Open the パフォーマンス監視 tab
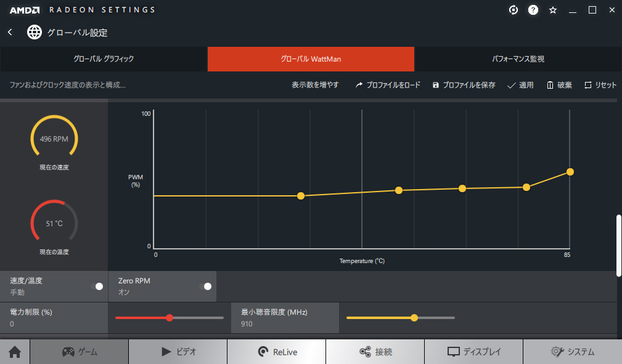 click(x=518, y=59)
